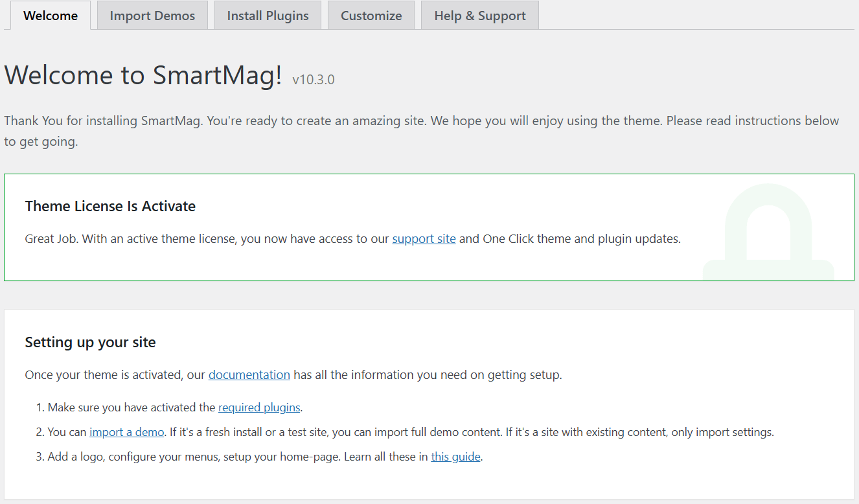Open the documentation link
859x504 pixels.
[x=249, y=374]
